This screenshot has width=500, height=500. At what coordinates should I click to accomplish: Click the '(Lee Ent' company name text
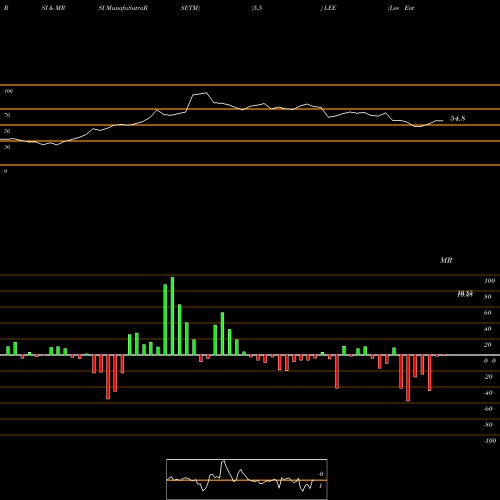401,8
